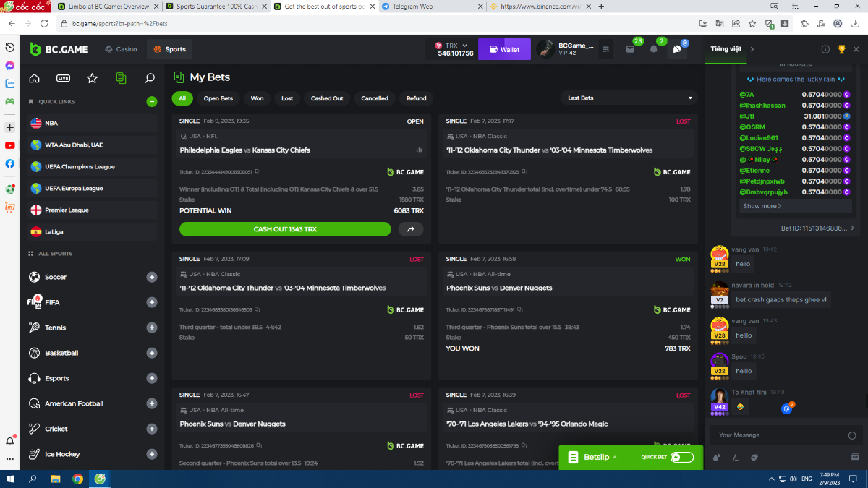This screenshot has width=868, height=488.
Task: Switch to the Casino tab
Action: pyautogui.click(x=120, y=49)
